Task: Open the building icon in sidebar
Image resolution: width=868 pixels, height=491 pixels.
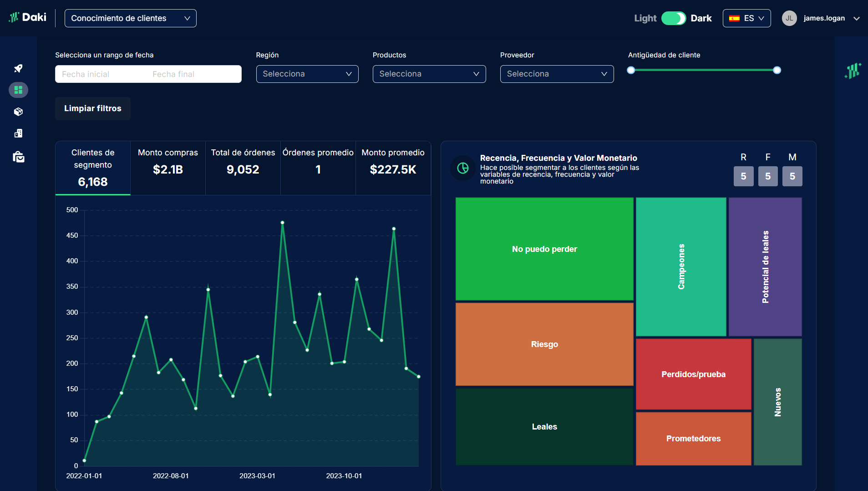Action: [18, 133]
